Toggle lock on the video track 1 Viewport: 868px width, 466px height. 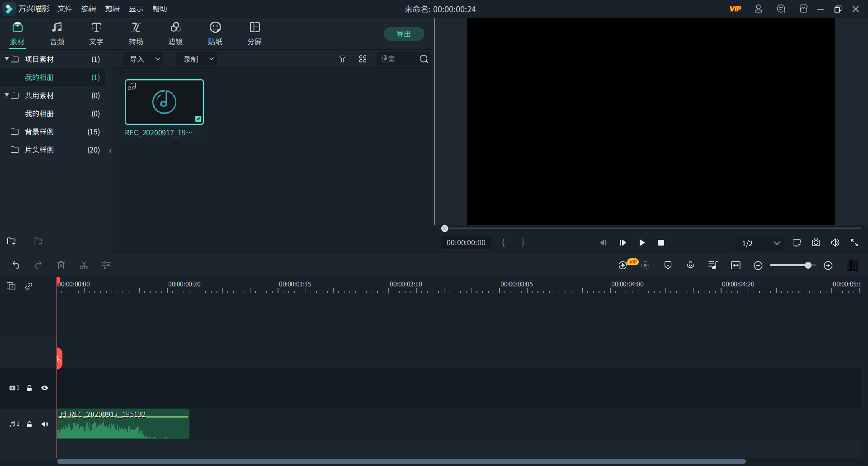pos(29,388)
